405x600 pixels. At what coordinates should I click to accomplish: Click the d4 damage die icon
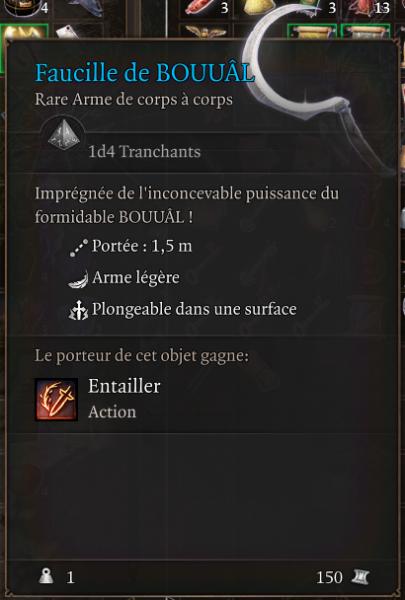[64, 135]
